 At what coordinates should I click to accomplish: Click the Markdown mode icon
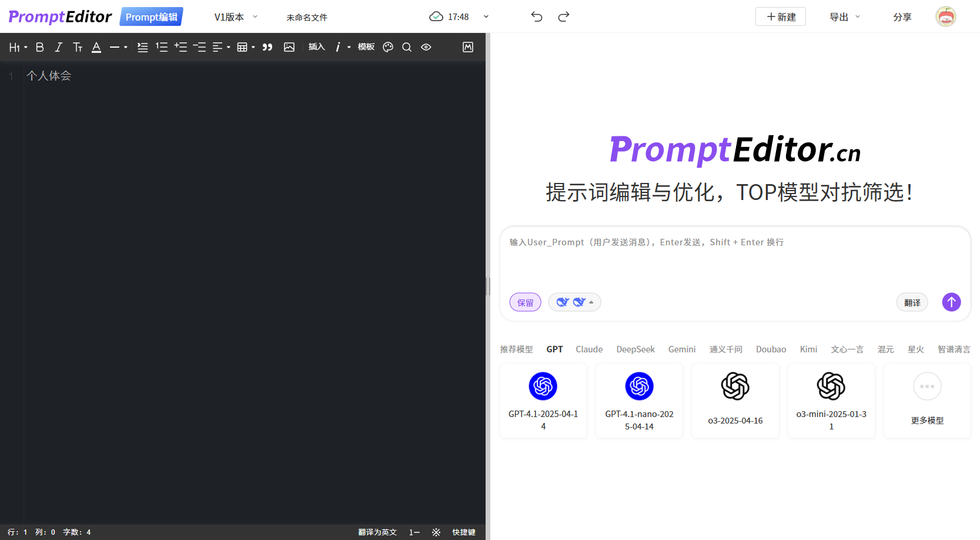467,47
